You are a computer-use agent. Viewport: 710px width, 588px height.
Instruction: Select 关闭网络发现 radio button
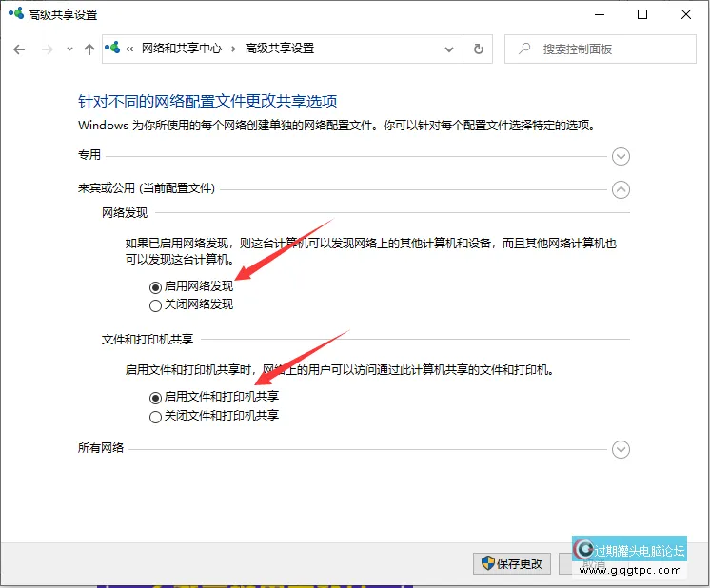click(155, 306)
